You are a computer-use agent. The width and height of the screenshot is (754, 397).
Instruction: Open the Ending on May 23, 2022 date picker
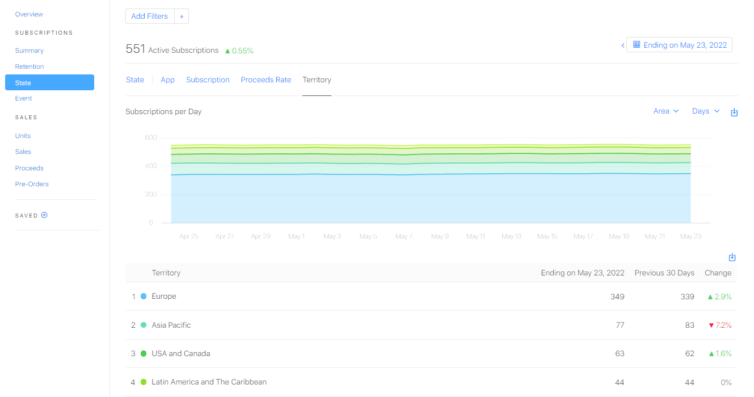pos(679,45)
